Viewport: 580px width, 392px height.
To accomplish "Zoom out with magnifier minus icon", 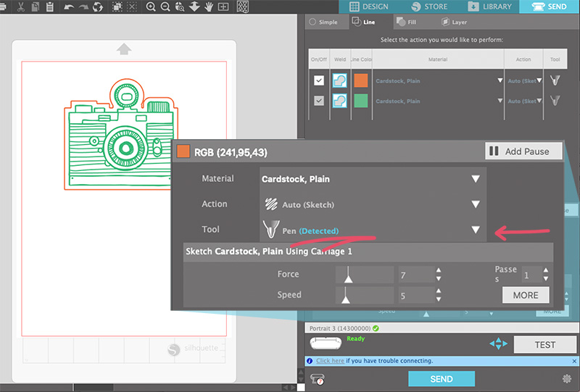I will [165, 7].
